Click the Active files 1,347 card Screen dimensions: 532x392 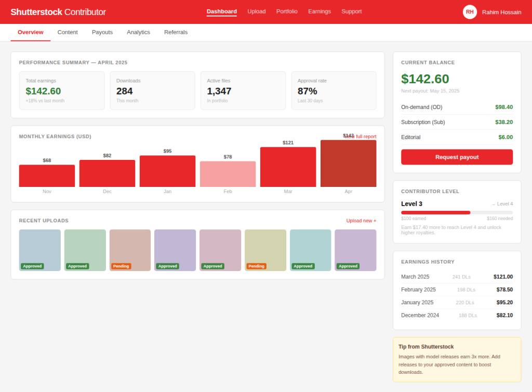(x=243, y=90)
